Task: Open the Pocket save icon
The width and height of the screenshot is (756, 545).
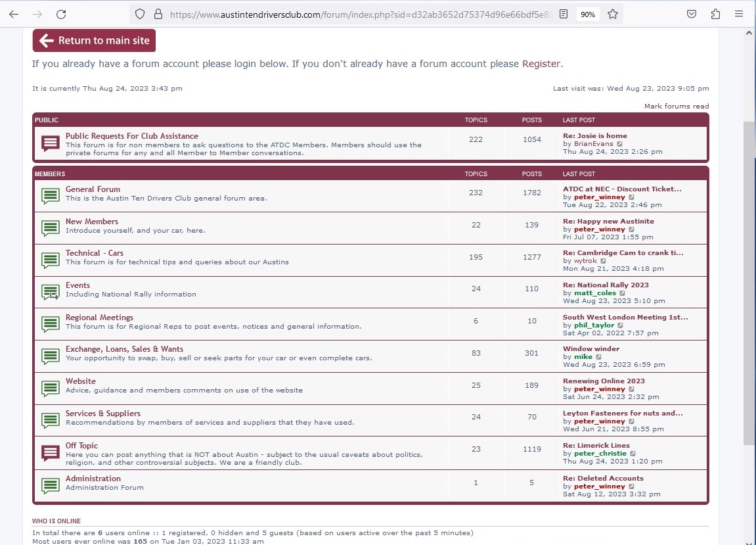Action: 692,14
